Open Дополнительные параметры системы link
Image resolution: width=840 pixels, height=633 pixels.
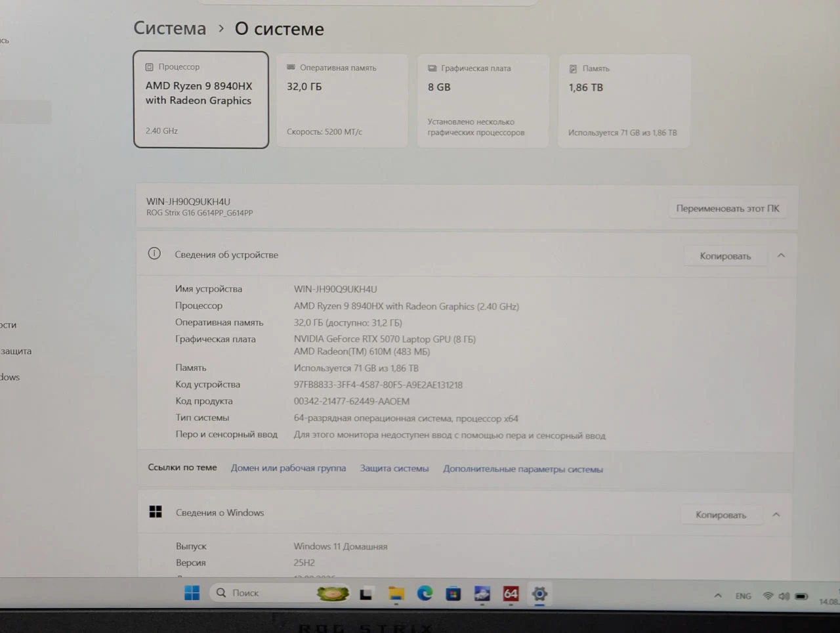pyautogui.click(x=523, y=469)
